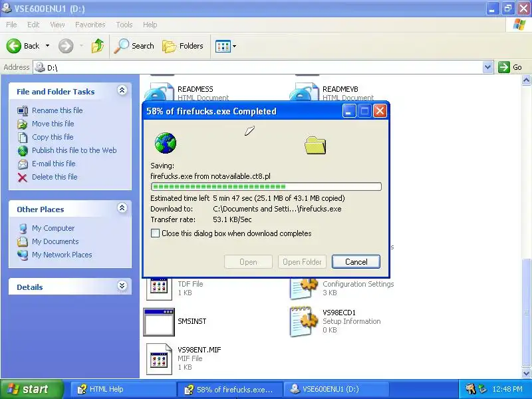532x399 pixels.
Task: Click the globe icon in download dialog
Action: coord(166,143)
